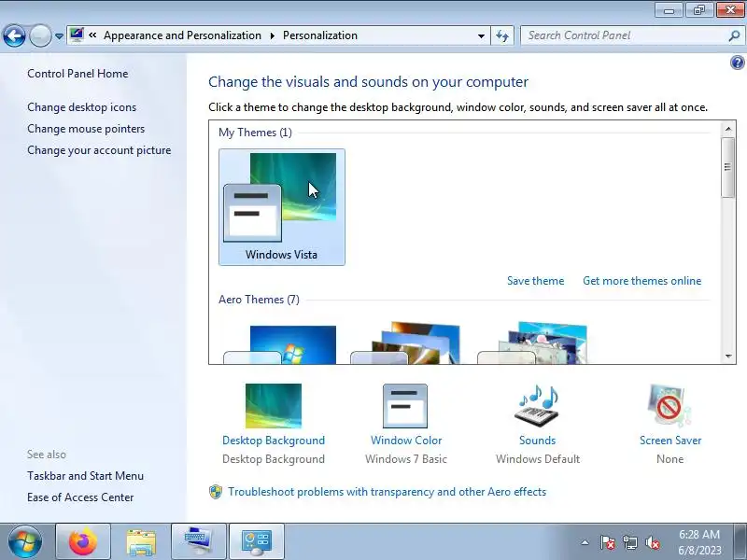
Task: Click the Save theme link
Action: point(535,281)
